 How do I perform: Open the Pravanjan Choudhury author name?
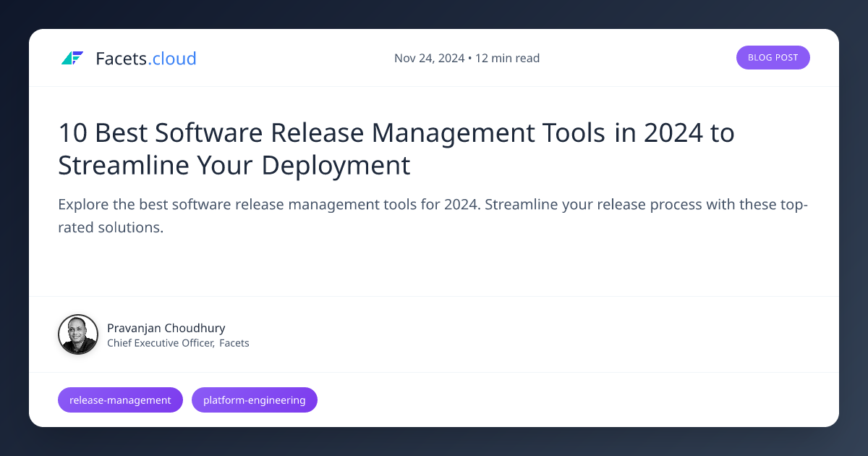[x=166, y=328]
